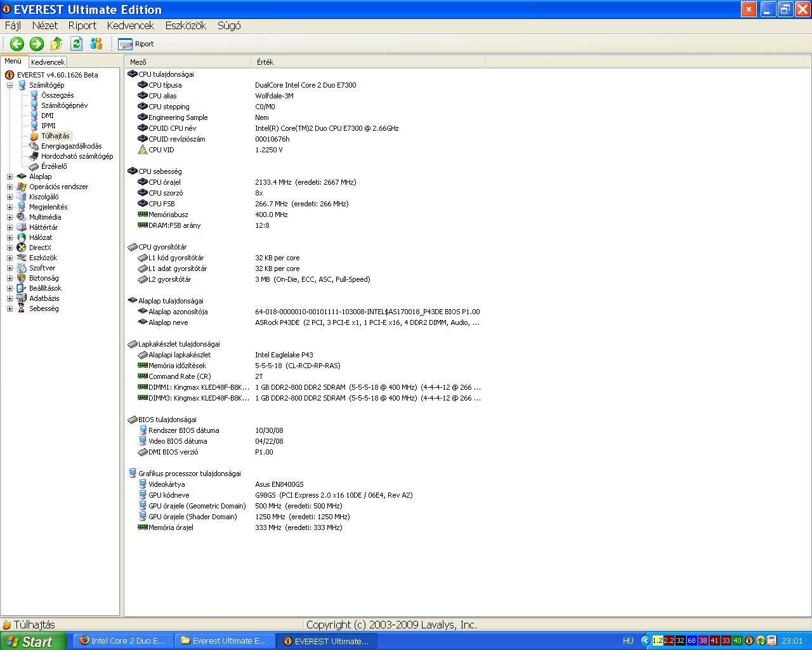The image size is (812, 650).
Task: Click the Mező column header
Action: tap(188, 62)
